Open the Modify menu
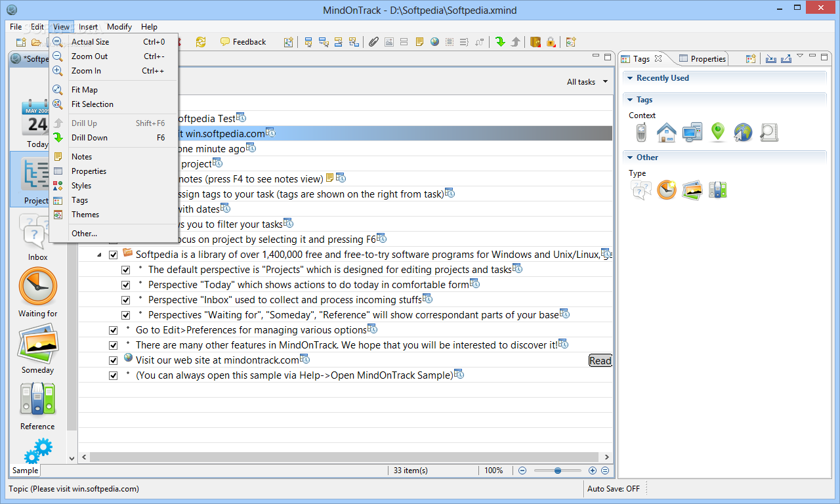 (119, 27)
